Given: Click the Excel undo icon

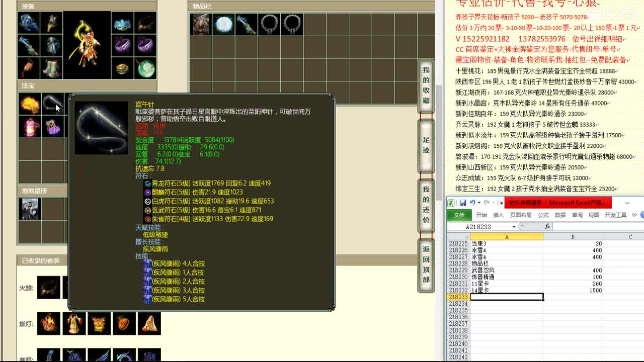Looking at the screenshot, I should click(472, 203).
